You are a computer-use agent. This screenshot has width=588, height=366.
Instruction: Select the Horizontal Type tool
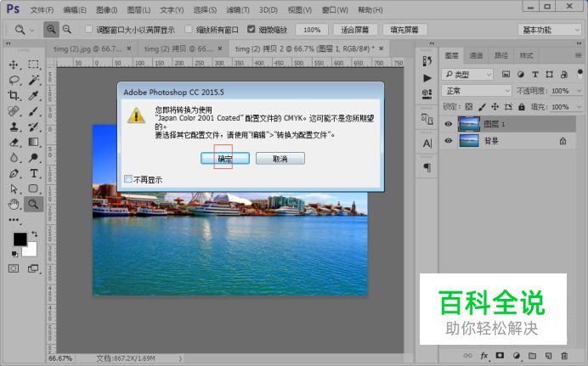click(x=33, y=173)
